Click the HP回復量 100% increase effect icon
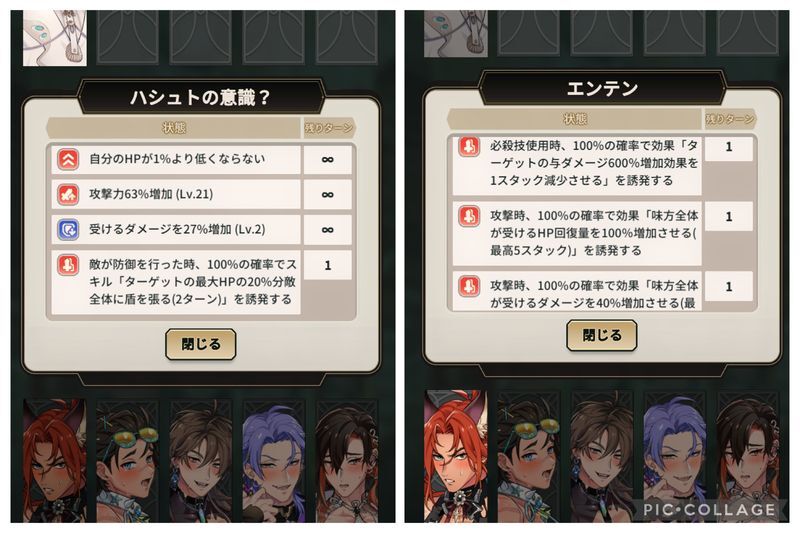The height and width of the screenshot is (533, 800). point(469,216)
